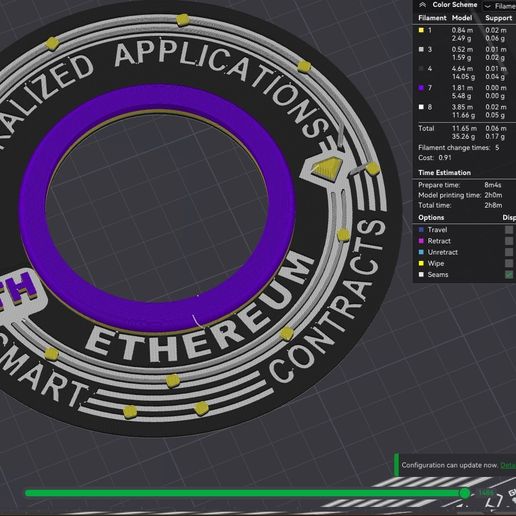Click the 'Support' column header

[x=499, y=18]
